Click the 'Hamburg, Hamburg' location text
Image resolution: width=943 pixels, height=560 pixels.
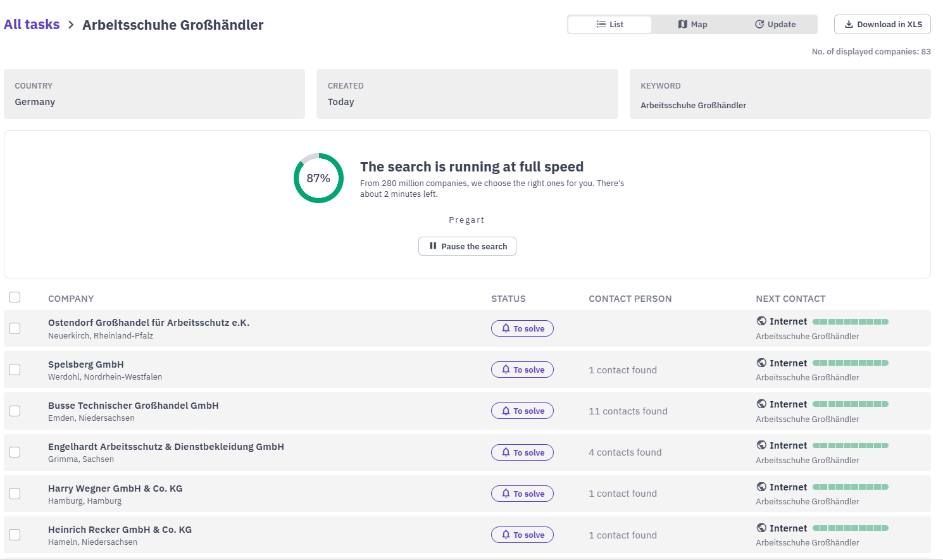pyautogui.click(x=85, y=501)
